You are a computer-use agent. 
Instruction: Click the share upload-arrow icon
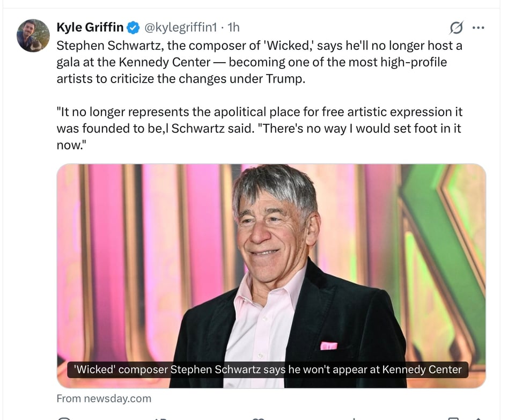click(479, 417)
